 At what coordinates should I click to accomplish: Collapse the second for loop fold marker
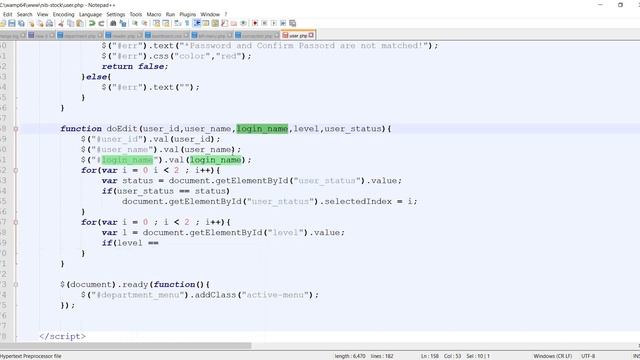(16, 222)
